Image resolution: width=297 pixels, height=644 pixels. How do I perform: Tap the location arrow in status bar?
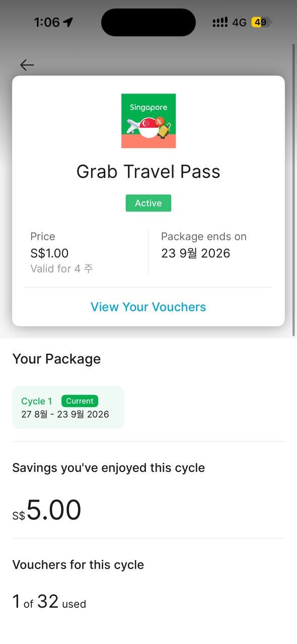[68, 22]
